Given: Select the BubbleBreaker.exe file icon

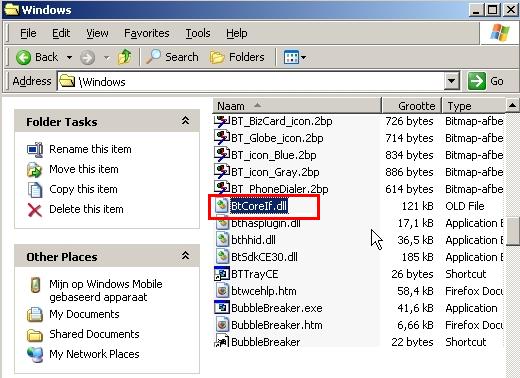Looking at the screenshot, I should pos(222,308).
